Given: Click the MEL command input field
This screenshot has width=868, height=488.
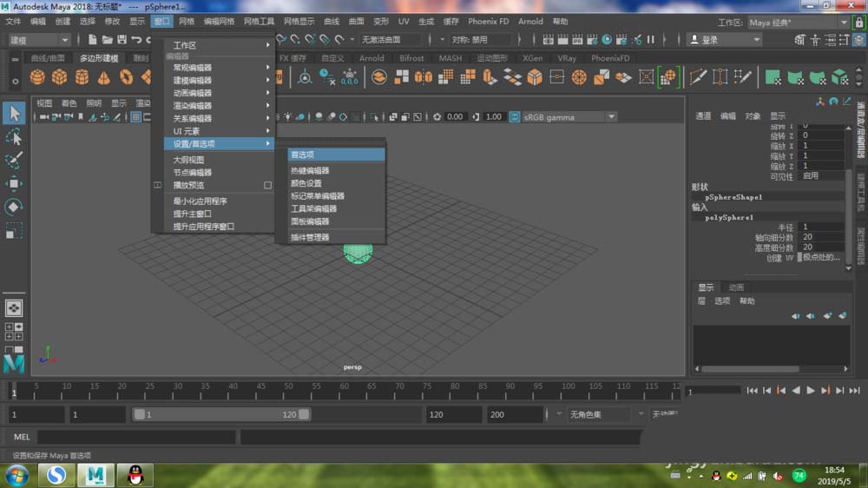Looking at the screenshot, I should 136,437.
